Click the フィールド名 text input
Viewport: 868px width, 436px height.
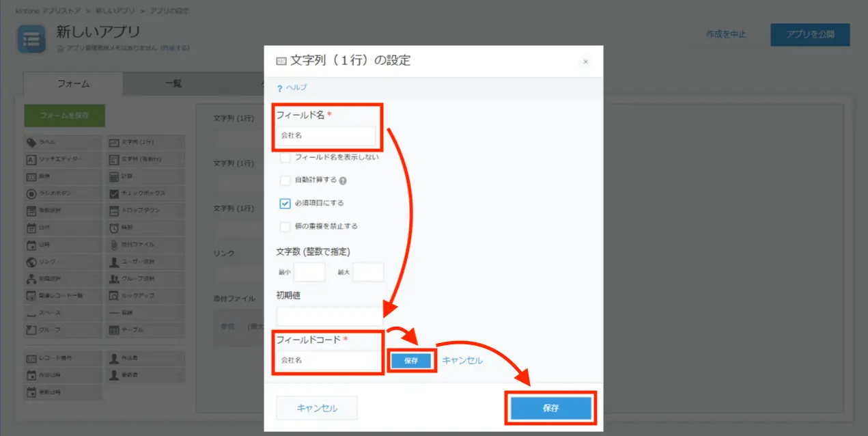326,136
